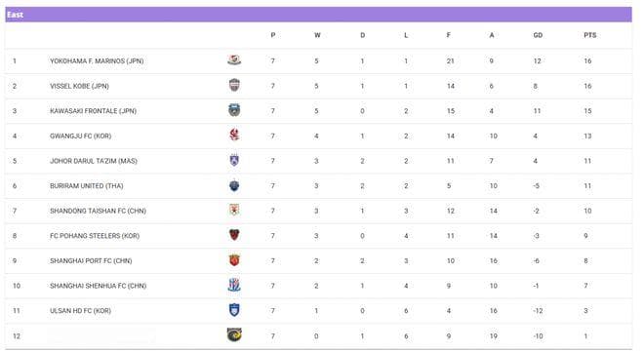Select the East group header bar
Viewport: 644px width, 352px height.
(318, 15)
